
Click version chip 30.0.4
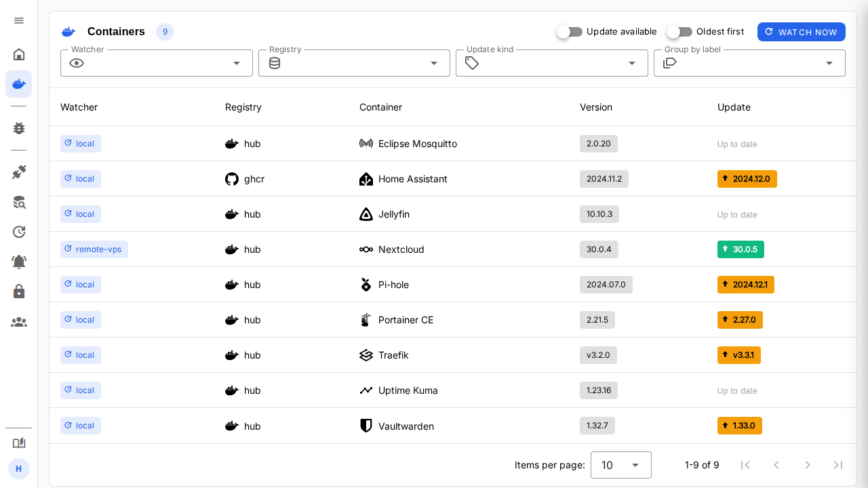click(599, 249)
